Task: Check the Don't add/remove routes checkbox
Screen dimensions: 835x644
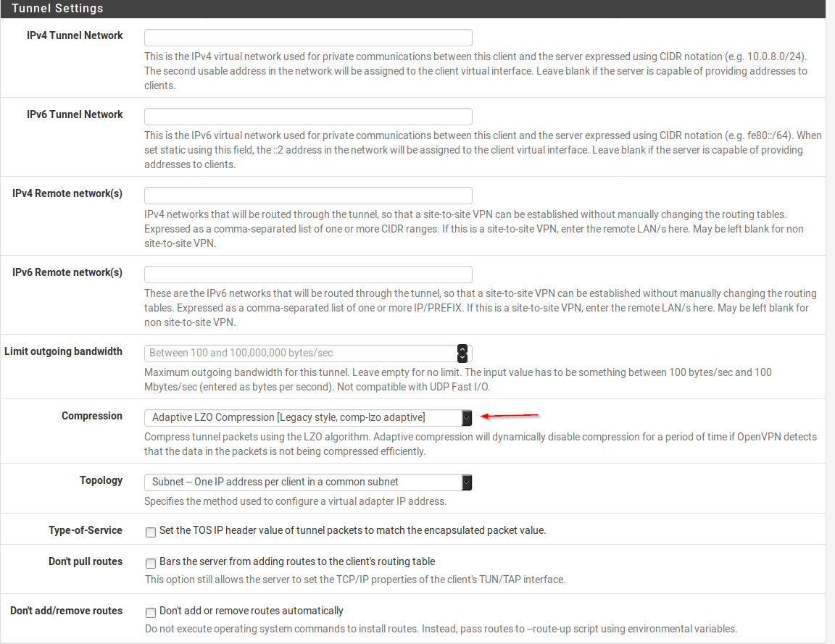Action: tap(151, 612)
